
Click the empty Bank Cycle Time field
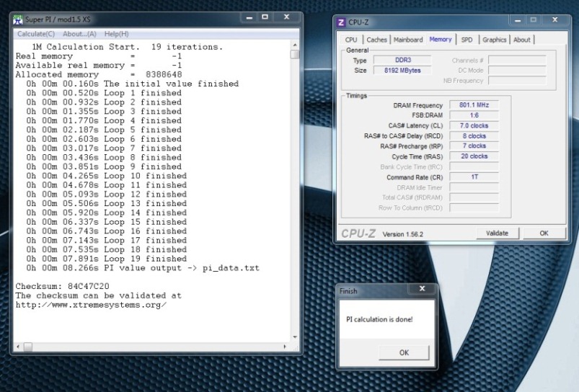(x=474, y=167)
